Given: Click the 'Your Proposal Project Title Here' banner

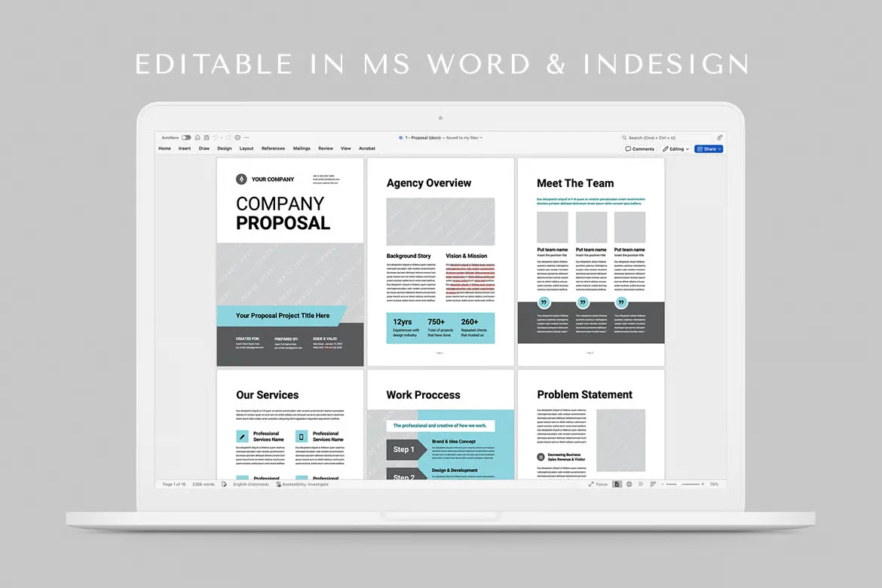Looking at the screenshot, I should tap(282, 316).
